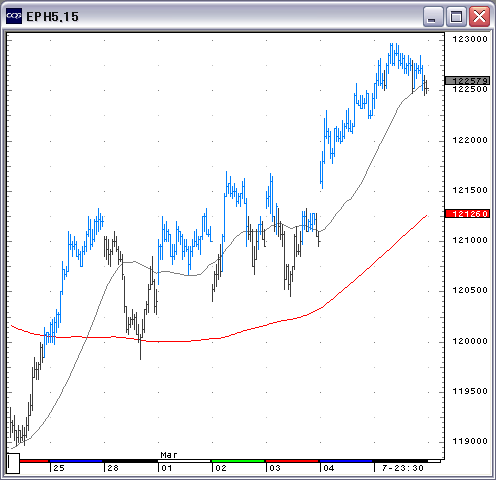Select the 28 date marker on timeline

point(113,468)
